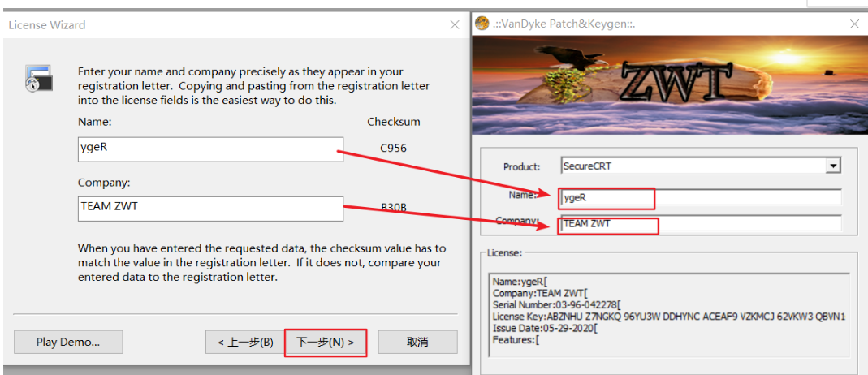Click the Name field in Keygen window

(x=701, y=196)
